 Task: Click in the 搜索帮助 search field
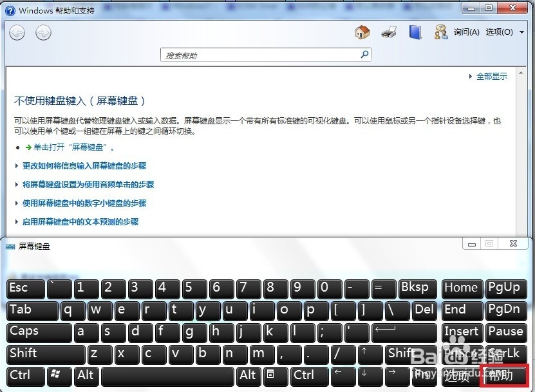point(265,55)
